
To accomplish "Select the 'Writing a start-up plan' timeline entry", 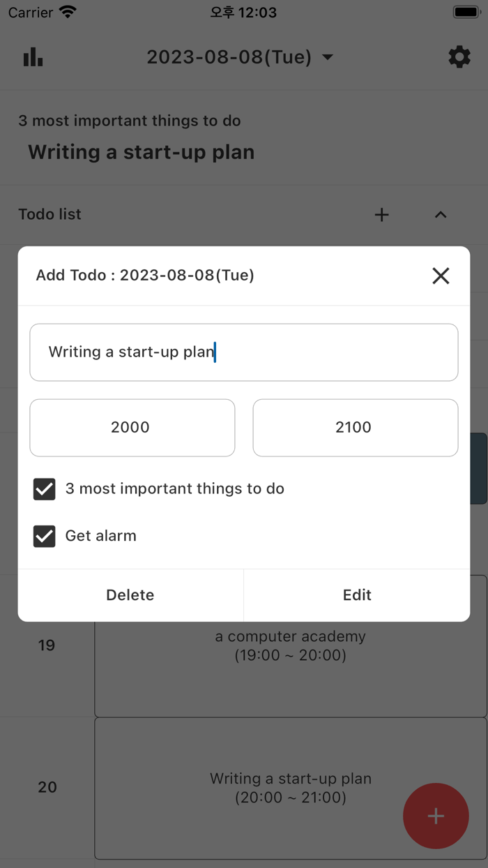I will click(x=291, y=787).
